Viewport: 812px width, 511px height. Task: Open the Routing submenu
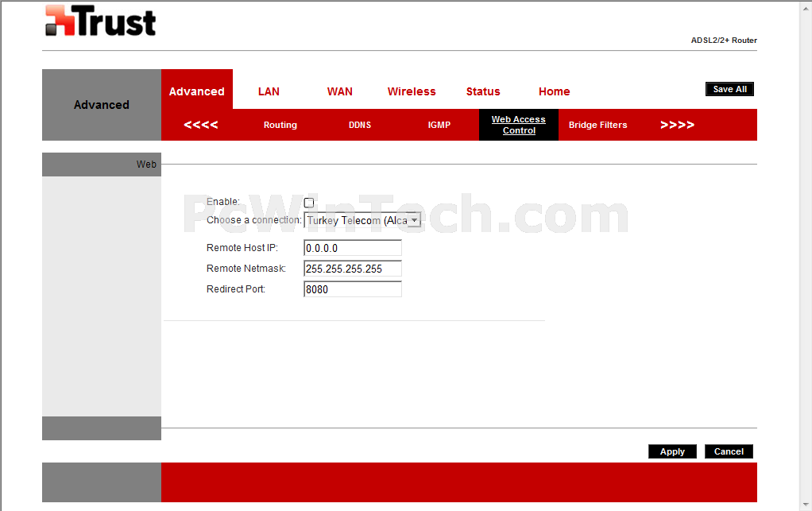[280, 125]
